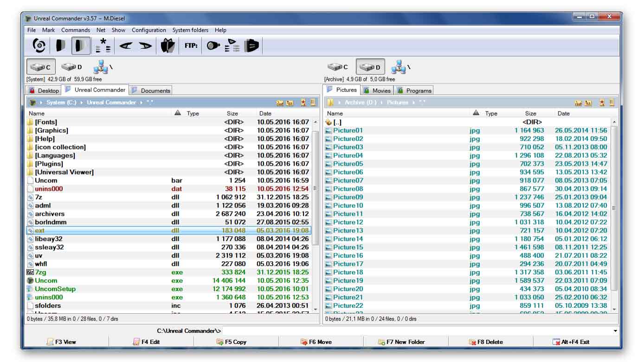Toggle display of hidden files with asterisk icon

point(103,45)
